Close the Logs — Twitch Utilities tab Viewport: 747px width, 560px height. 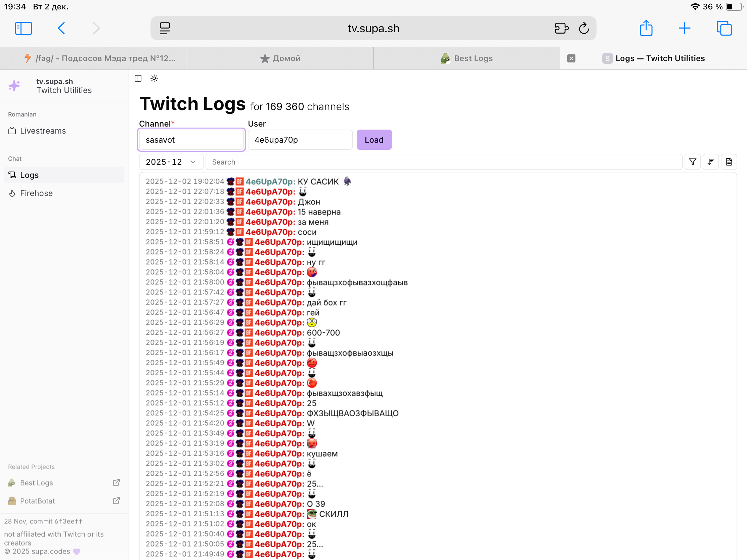[571, 58]
